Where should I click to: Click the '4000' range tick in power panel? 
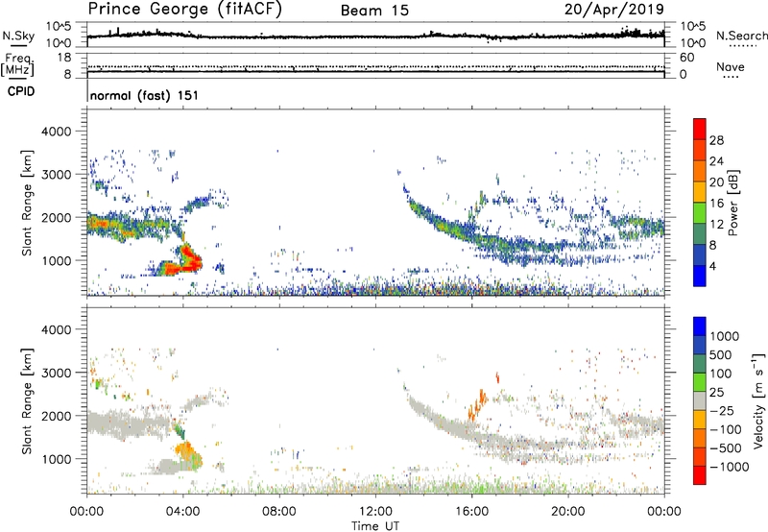56,132
